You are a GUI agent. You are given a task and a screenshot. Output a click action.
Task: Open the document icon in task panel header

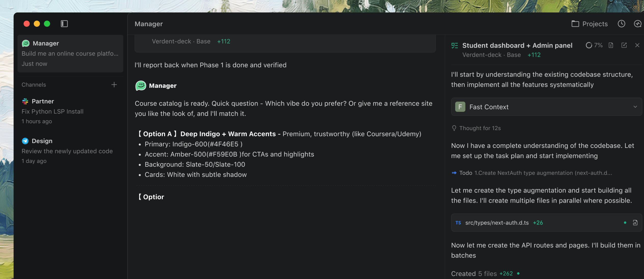pos(611,45)
